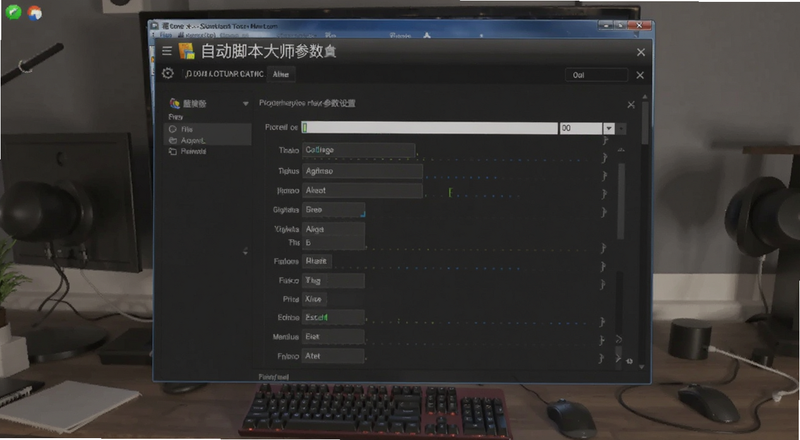
Task: Click the row action icon for the Akeot field
Action: [605, 194]
